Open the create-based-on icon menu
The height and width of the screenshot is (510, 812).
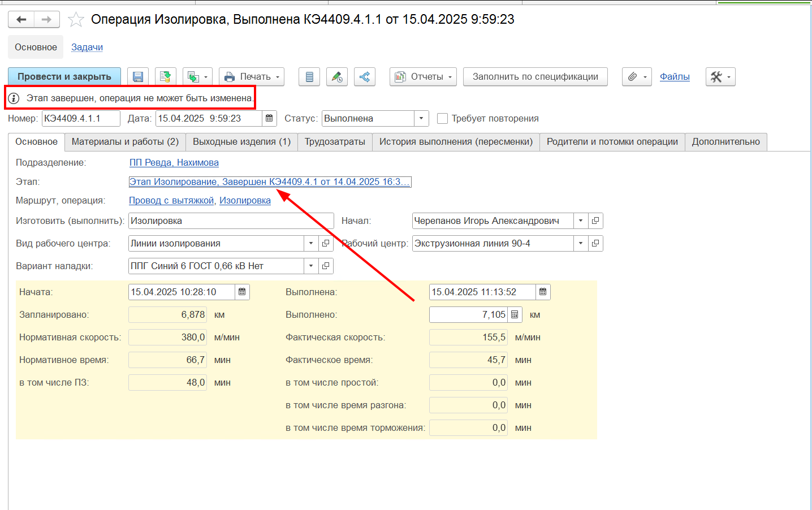197,77
